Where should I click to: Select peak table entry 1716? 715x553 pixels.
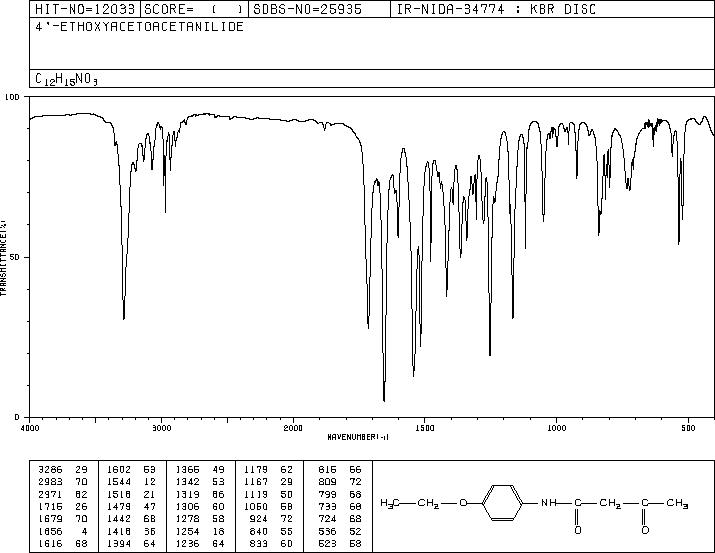tap(50, 506)
